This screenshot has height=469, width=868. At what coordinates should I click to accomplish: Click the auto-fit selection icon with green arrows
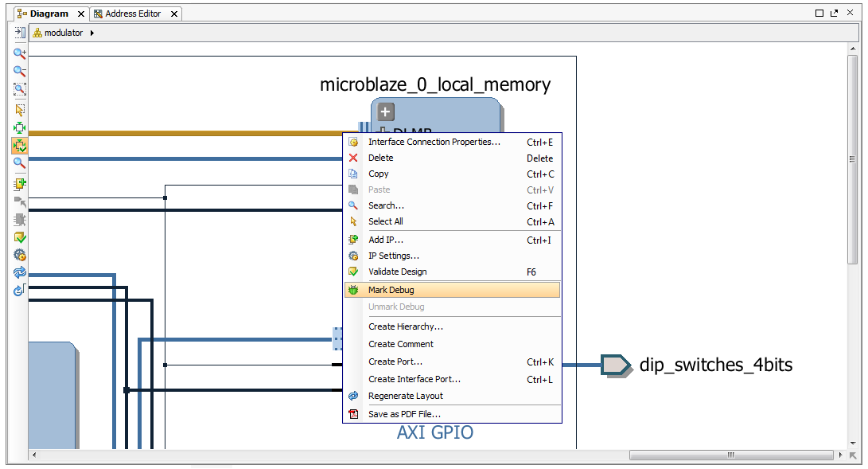[19, 128]
